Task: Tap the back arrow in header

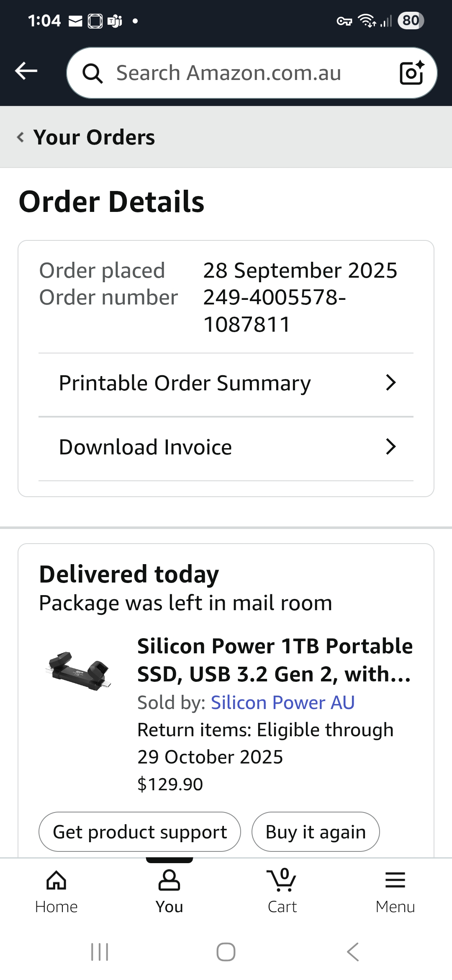Action: pos(26,71)
